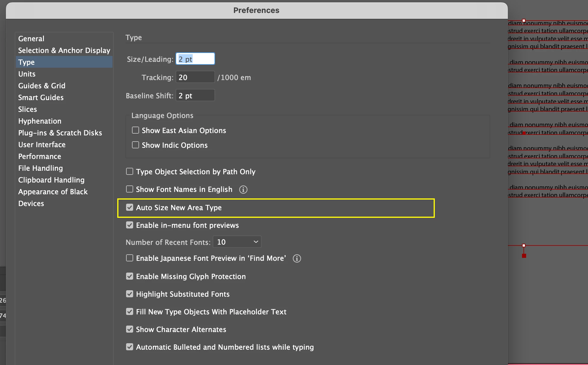Toggle Show Indic Options checkbox
The image size is (588, 365).
coord(136,145)
